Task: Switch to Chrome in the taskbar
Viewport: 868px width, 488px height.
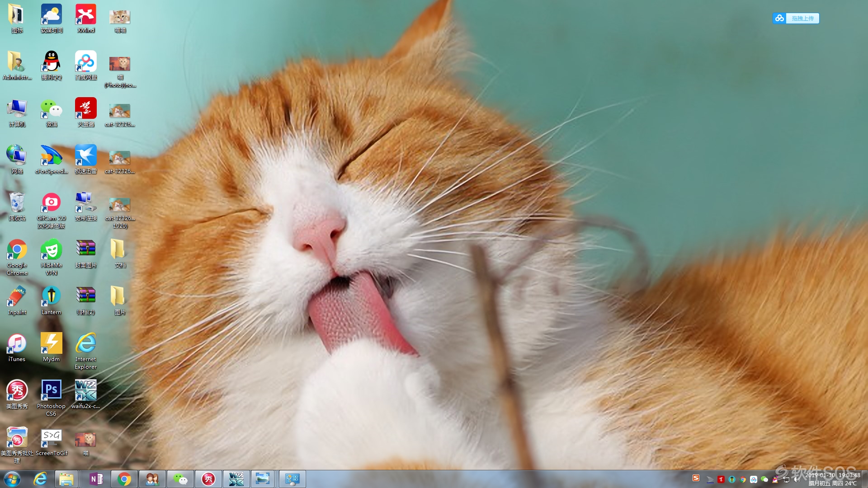Action: click(x=124, y=479)
